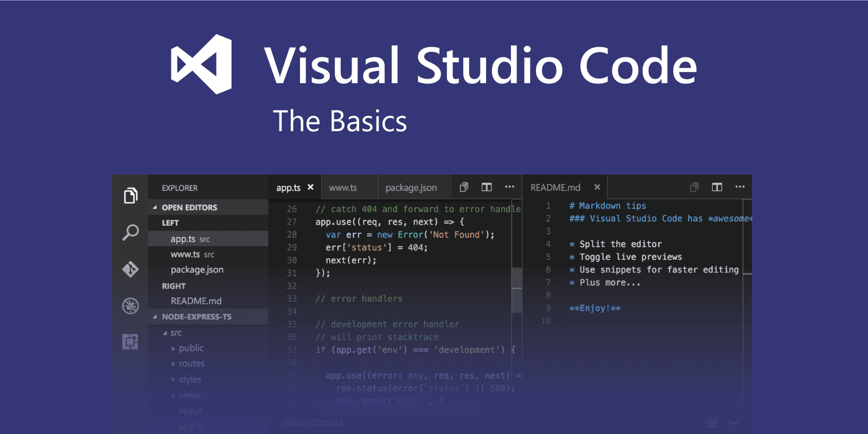Close the app.ts tab
Screen dimensions: 868x434
click(310, 187)
